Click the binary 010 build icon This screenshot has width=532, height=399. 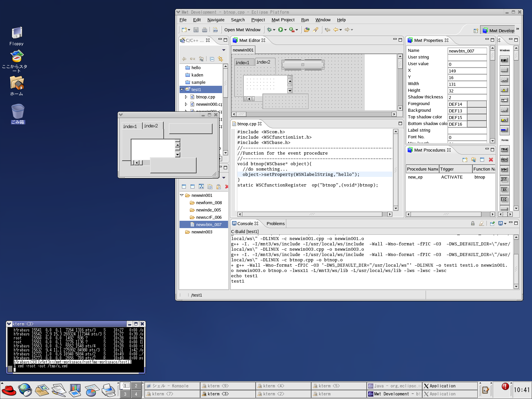pos(215,30)
